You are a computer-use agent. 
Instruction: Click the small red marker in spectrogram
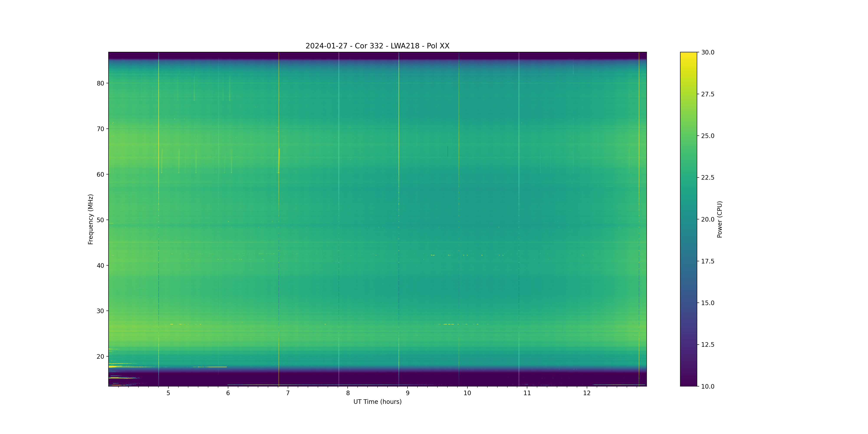click(447, 151)
